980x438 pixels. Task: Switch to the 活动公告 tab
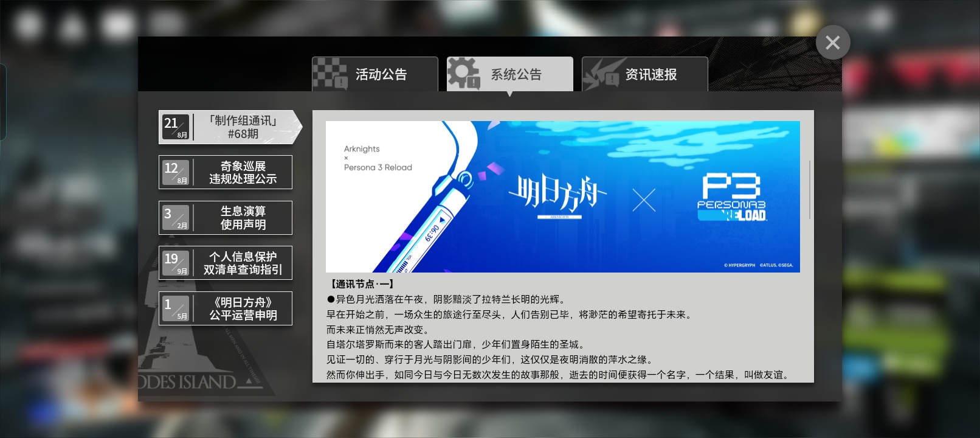(375, 74)
